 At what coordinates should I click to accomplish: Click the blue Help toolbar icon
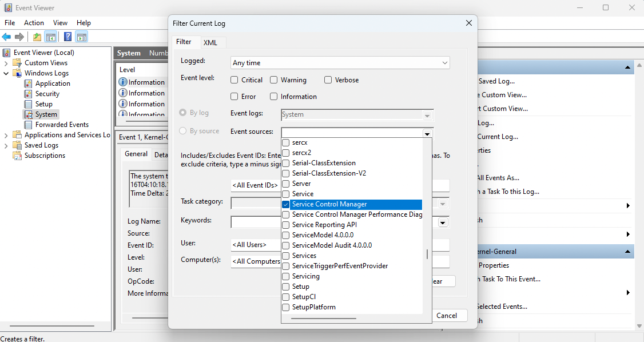(67, 37)
